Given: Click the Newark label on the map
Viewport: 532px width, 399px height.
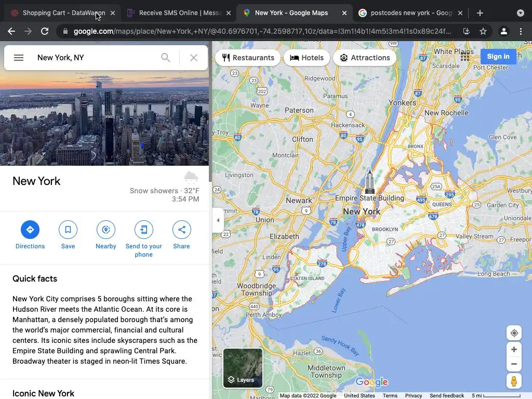Looking at the screenshot, I should point(299,201).
